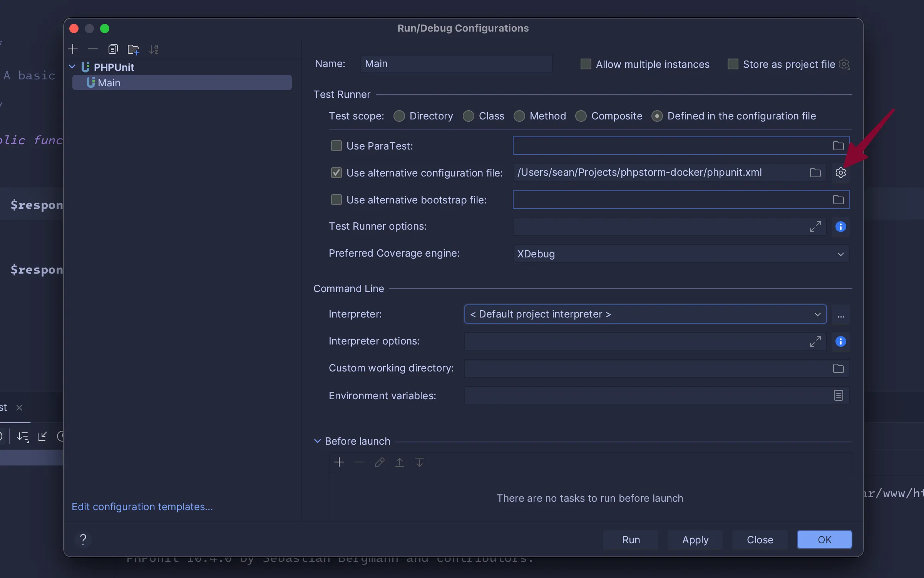Select Class test scope

[x=469, y=116]
